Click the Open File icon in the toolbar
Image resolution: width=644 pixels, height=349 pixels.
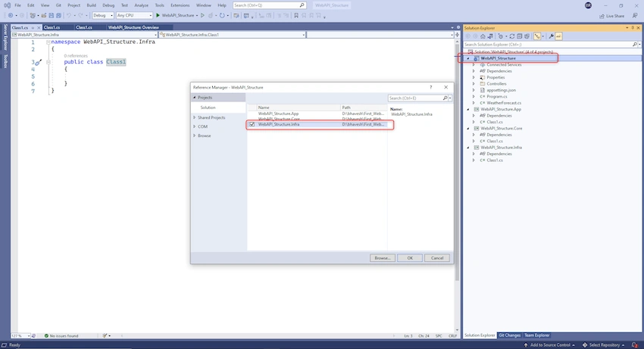[44, 16]
